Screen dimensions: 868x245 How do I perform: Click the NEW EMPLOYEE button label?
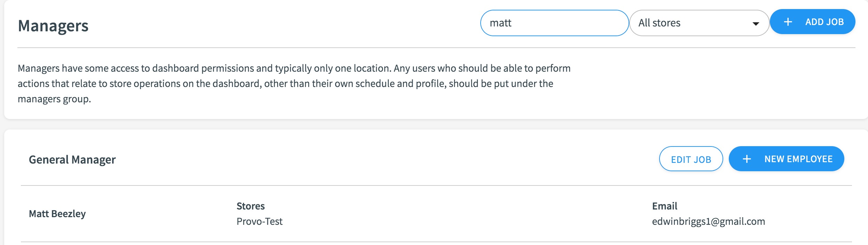(x=798, y=159)
